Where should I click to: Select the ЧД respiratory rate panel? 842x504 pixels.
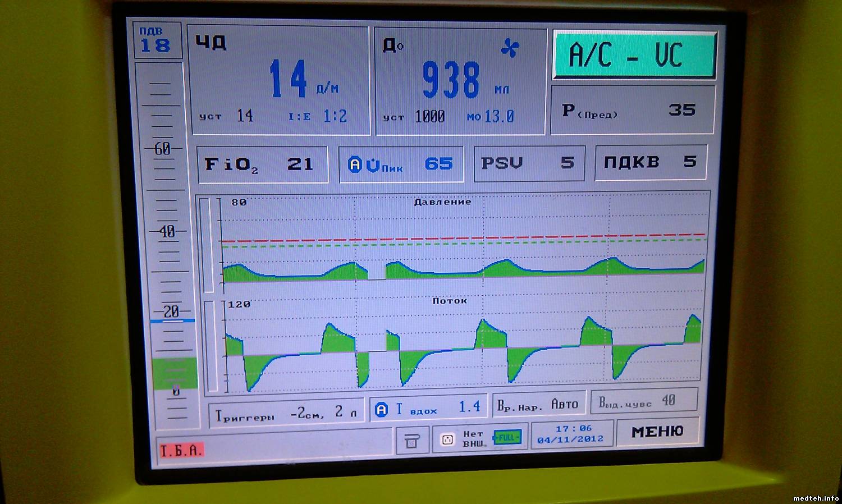281,81
